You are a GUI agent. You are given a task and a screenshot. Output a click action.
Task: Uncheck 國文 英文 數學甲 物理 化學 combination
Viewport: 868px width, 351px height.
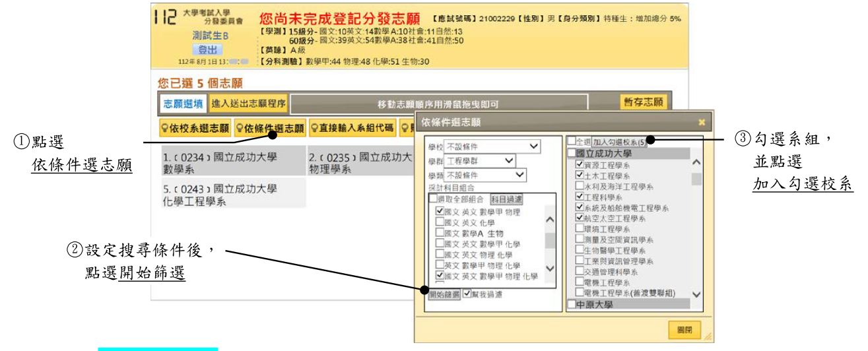[440, 276]
